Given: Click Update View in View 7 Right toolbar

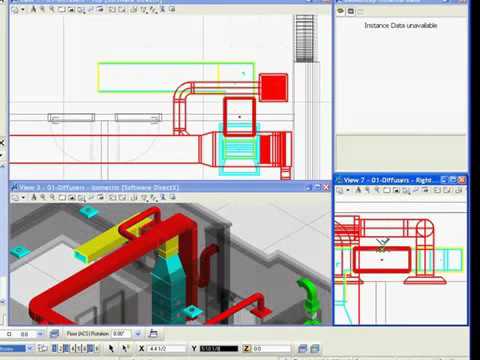Looking at the screenshot, I should pos(358,190).
